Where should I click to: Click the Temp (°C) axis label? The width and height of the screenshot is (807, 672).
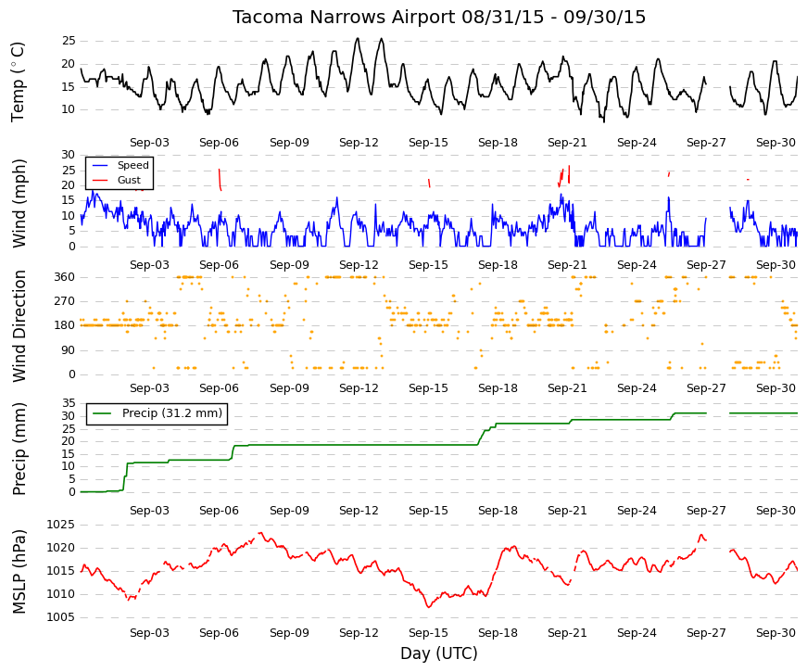point(18,82)
